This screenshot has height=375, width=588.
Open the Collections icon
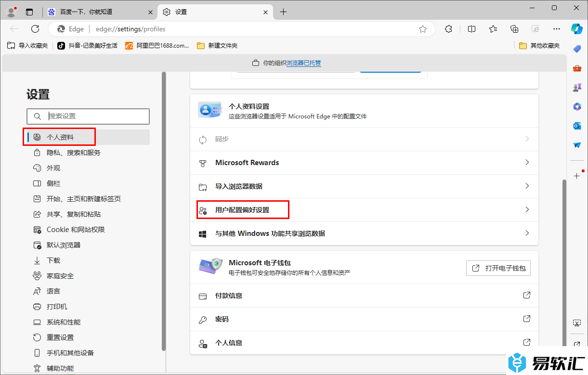pos(514,29)
